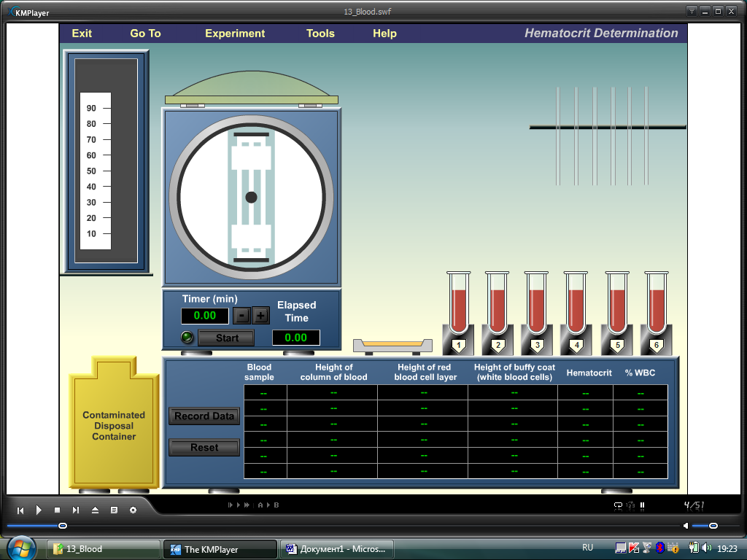Increase timer with the plus button
This screenshot has width=747, height=560.
260,316
